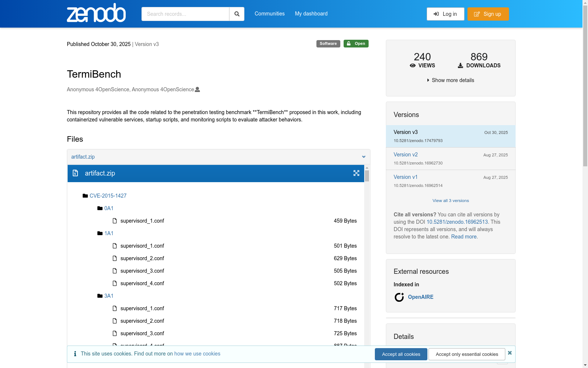Open the 1A1 folder

(x=109, y=233)
